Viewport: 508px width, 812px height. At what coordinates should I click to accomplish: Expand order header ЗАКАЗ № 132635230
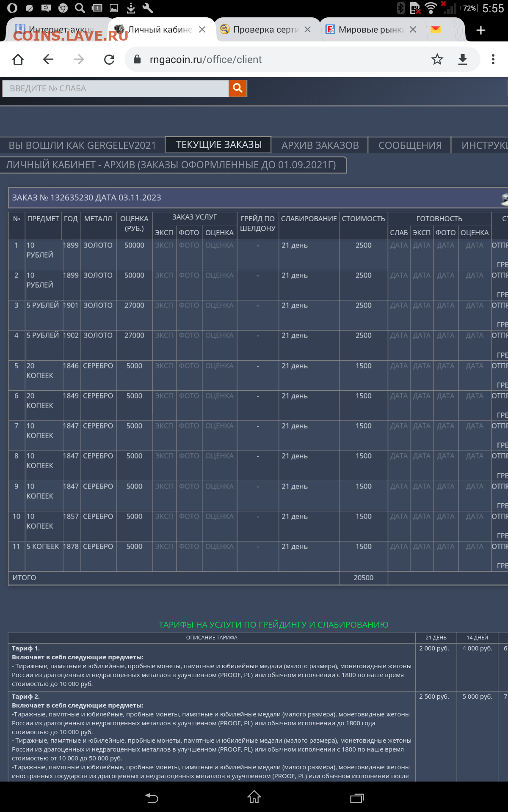pos(254,198)
